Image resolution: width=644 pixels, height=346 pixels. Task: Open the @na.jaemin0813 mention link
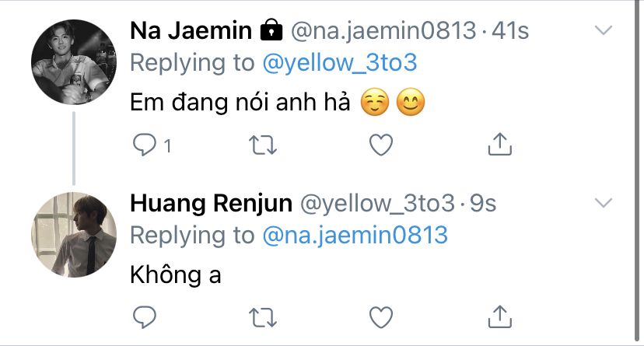(x=355, y=236)
